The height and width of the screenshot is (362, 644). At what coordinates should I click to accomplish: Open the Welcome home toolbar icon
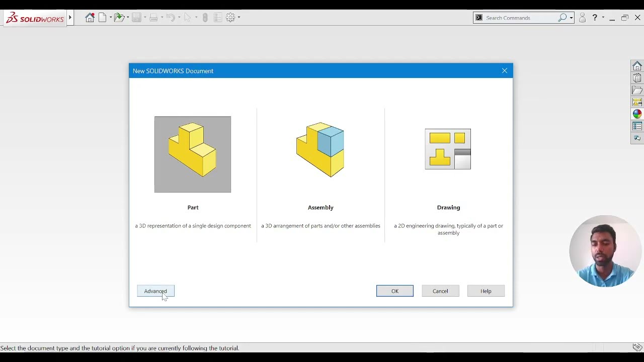(x=90, y=18)
